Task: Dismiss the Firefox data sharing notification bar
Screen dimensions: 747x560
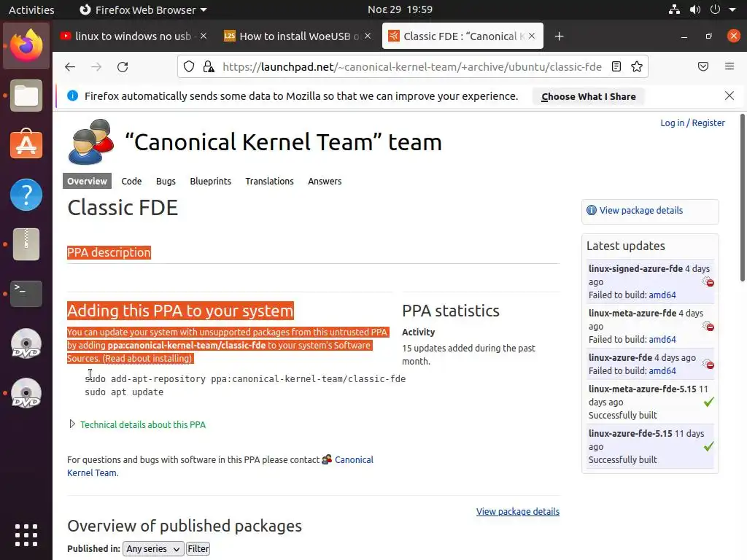Action: [729, 96]
